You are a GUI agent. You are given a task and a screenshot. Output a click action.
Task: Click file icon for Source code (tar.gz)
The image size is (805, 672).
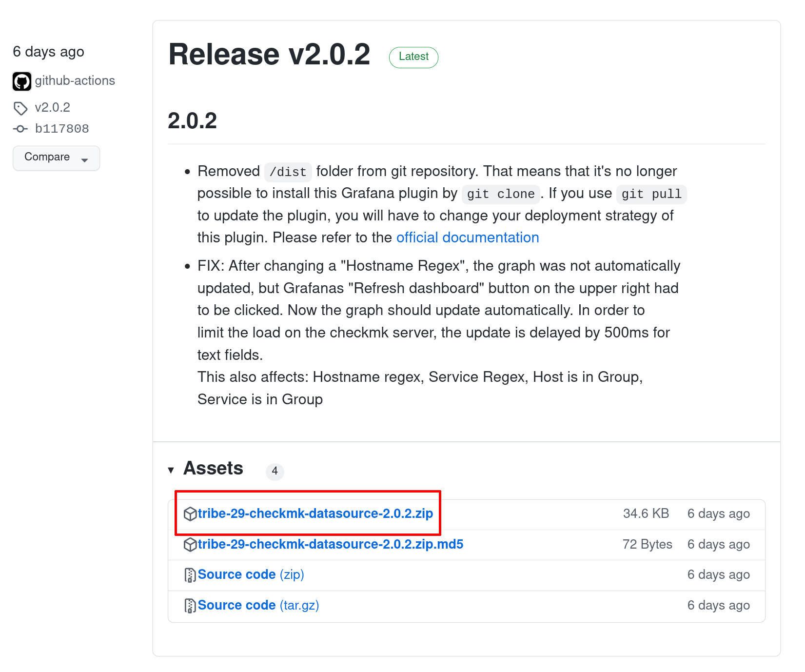[x=190, y=606]
